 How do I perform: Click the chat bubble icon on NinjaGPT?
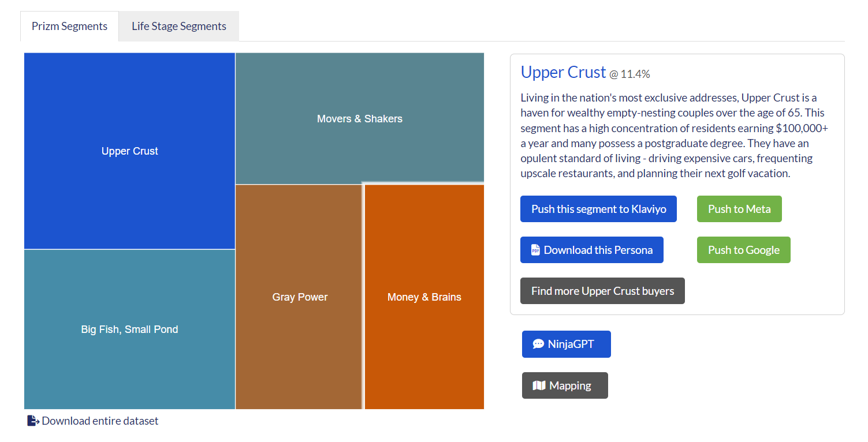pyautogui.click(x=538, y=344)
